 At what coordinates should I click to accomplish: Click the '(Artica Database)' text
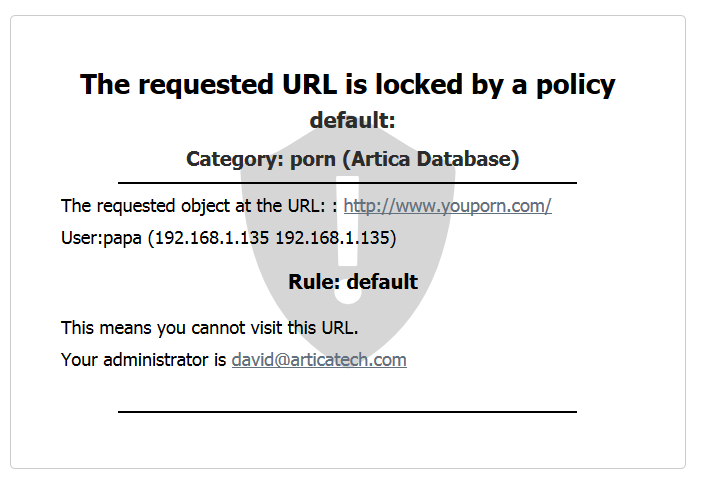coord(431,159)
